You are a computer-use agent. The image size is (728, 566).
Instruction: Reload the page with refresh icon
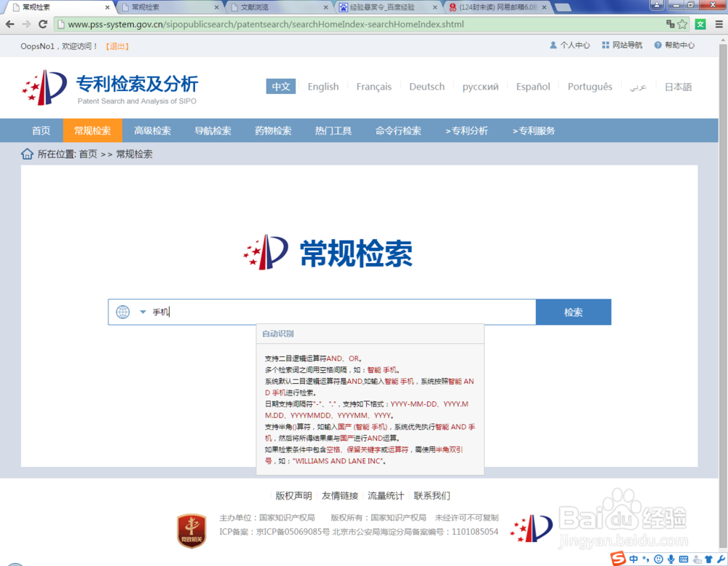[43, 24]
